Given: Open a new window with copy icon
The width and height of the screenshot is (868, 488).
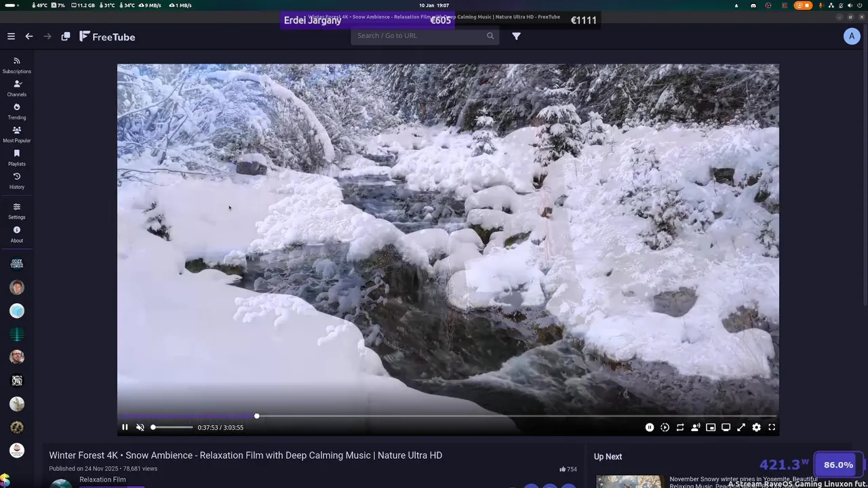Looking at the screenshot, I should (66, 37).
